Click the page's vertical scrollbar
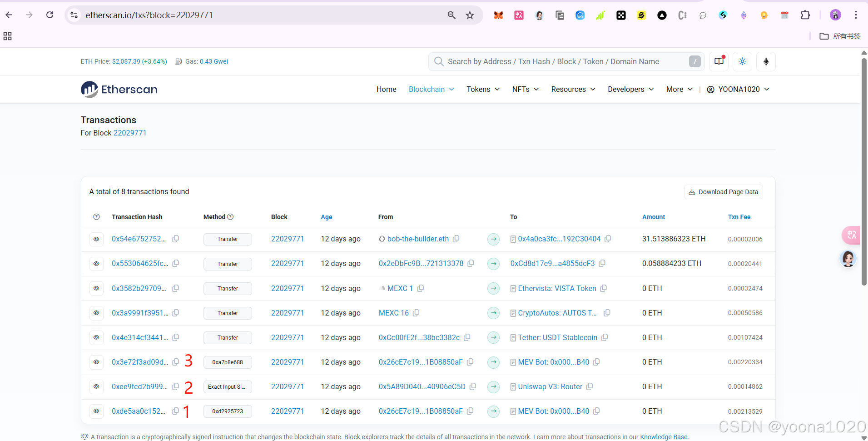Screen dimensions: 868x441 [864, 172]
